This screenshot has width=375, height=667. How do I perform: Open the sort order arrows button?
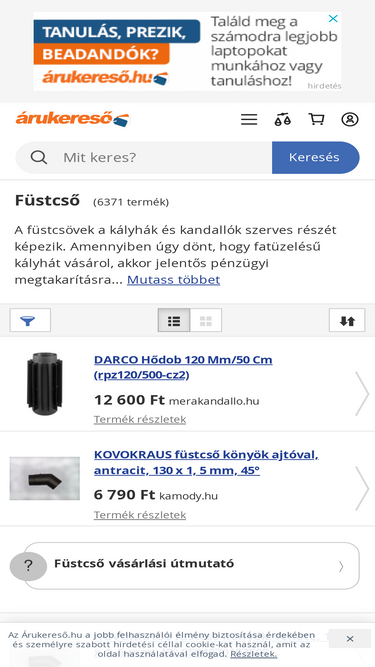[347, 320]
